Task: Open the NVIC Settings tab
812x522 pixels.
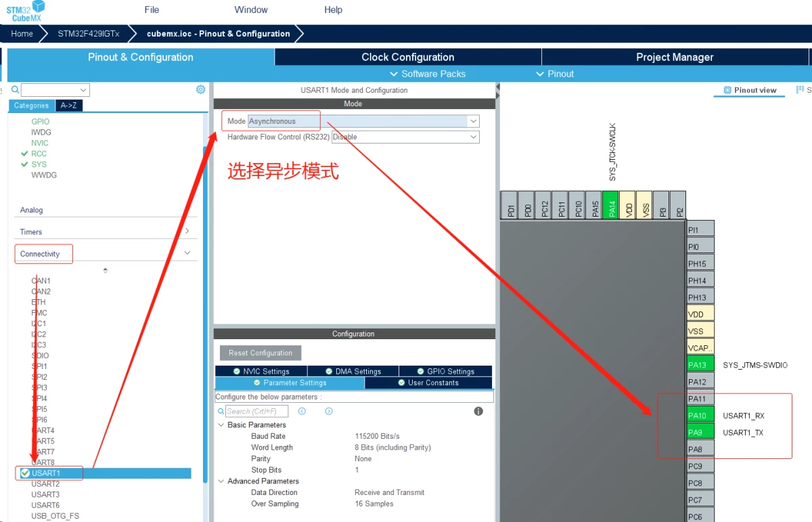Action: [x=261, y=371]
